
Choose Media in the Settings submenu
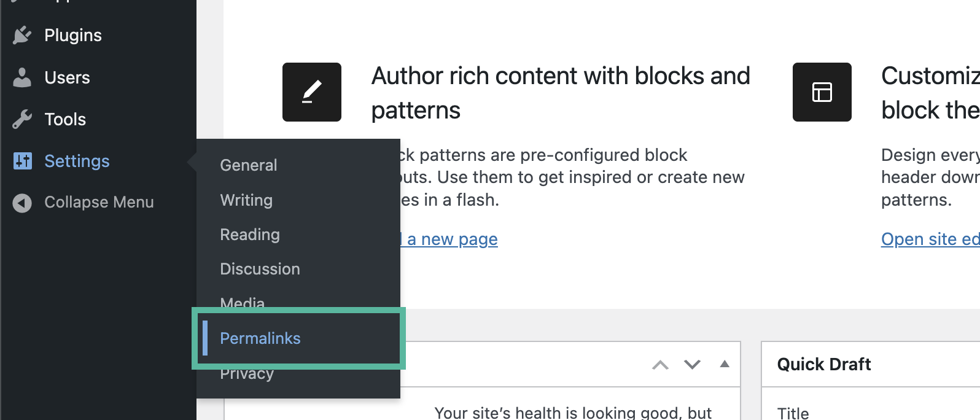(243, 301)
